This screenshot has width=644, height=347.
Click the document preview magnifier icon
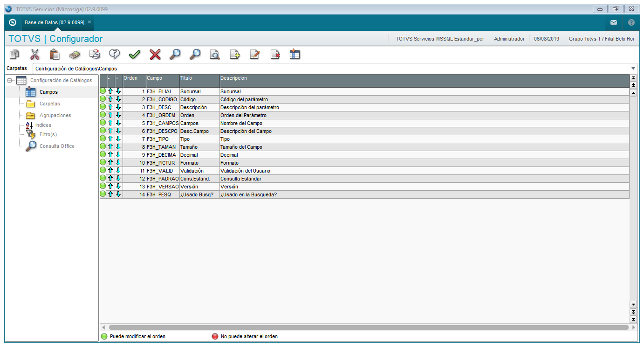[x=215, y=55]
